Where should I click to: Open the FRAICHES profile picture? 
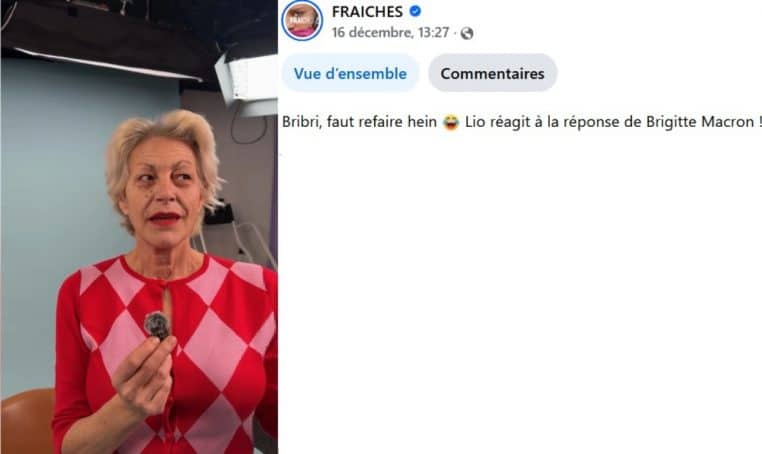pyautogui.click(x=302, y=20)
